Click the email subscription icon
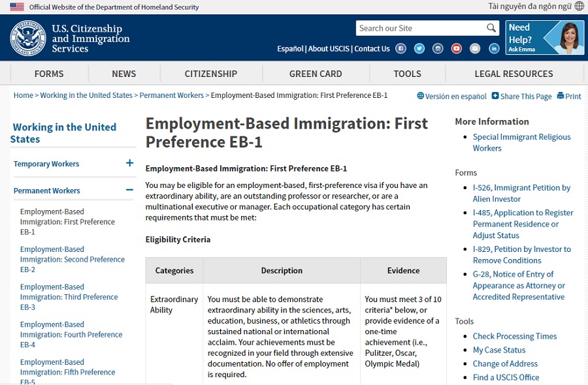 coord(475,49)
